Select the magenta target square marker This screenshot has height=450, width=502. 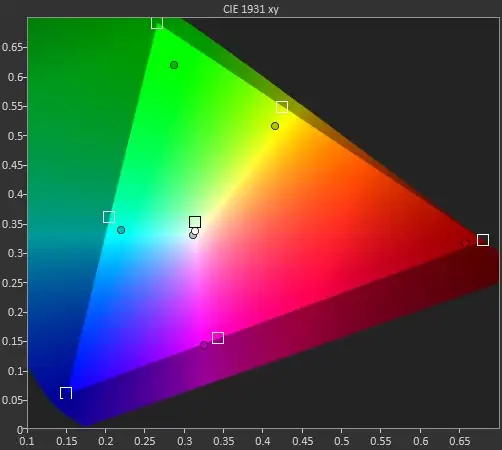(x=218, y=338)
